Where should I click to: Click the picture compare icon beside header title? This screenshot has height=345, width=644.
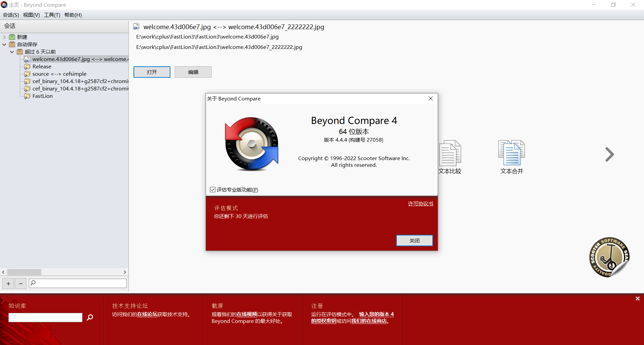pyautogui.click(x=136, y=26)
